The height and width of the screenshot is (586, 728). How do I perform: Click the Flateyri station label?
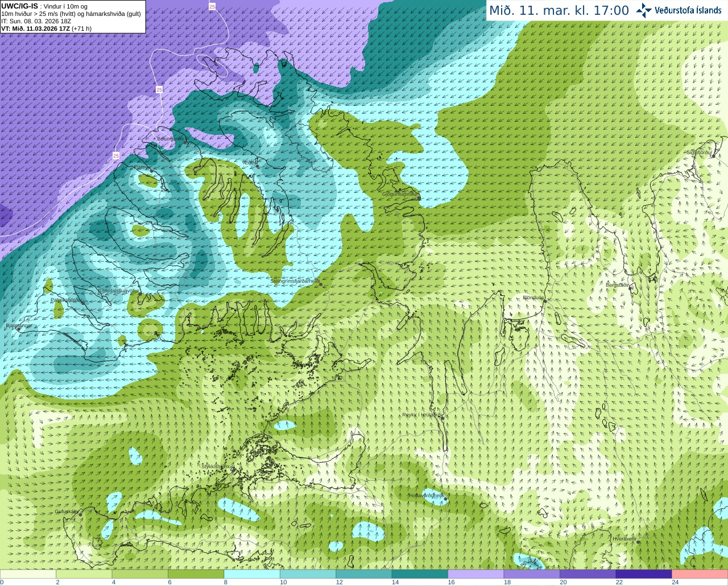tap(141, 167)
